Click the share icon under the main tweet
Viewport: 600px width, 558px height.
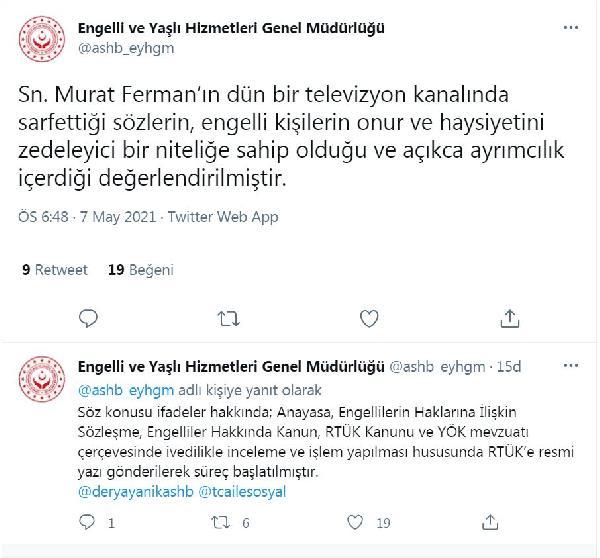coord(510,318)
